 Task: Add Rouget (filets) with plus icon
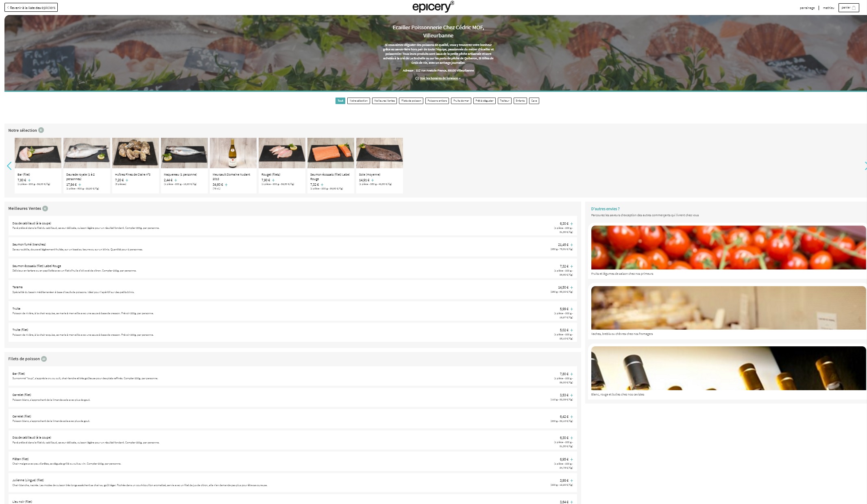click(273, 180)
